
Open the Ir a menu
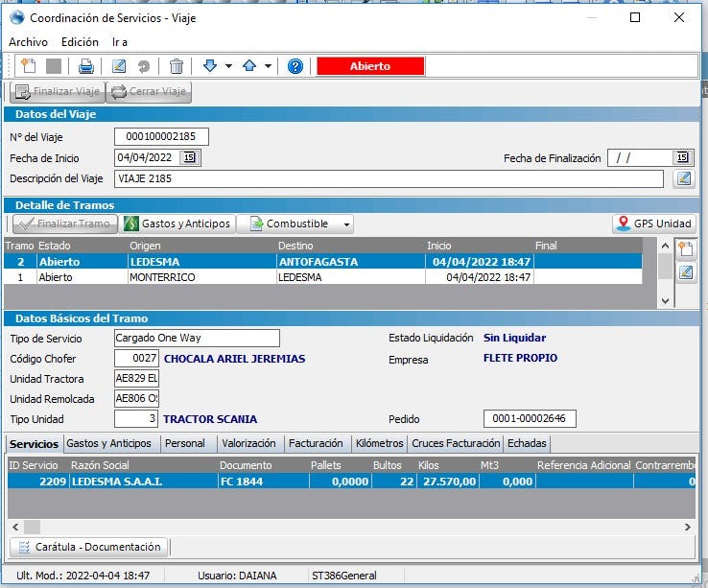[120, 42]
